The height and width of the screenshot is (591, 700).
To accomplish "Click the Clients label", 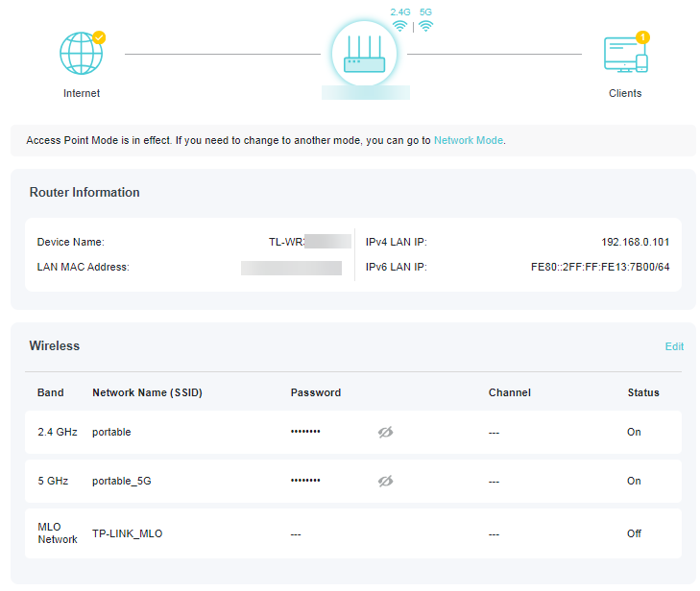I will (625, 93).
